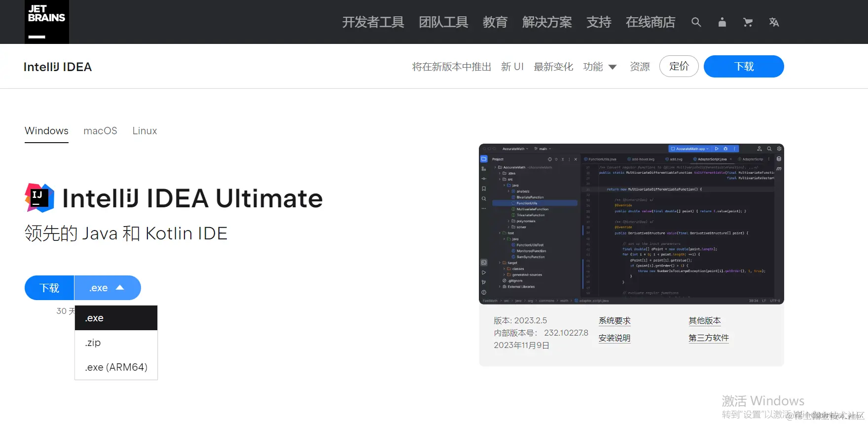Image resolution: width=868 pixels, height=424 pixels.
Task: Click the tagline 领先的 Java 和 Kotlin IDE
Action: 126,233
